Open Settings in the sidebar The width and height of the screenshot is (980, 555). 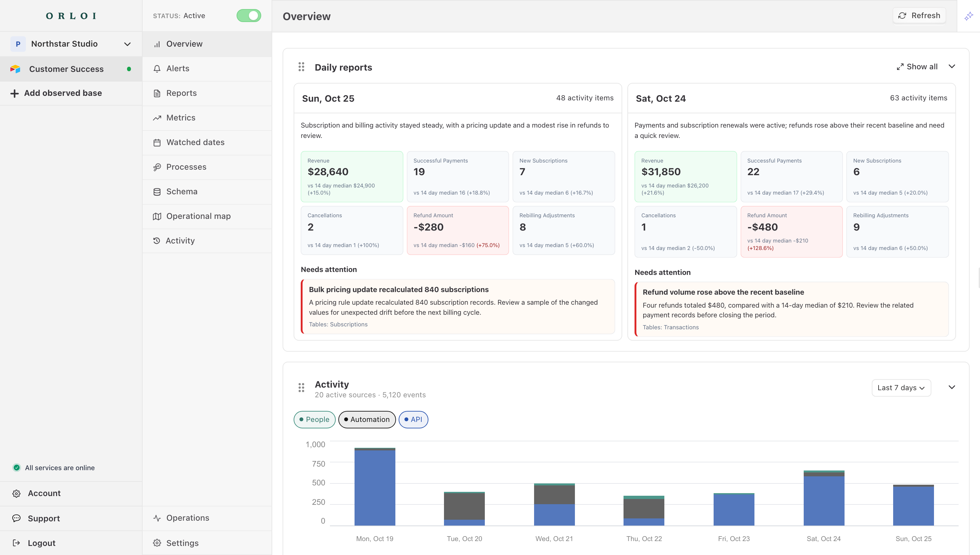pyautogui.click(x=207, y=543)
